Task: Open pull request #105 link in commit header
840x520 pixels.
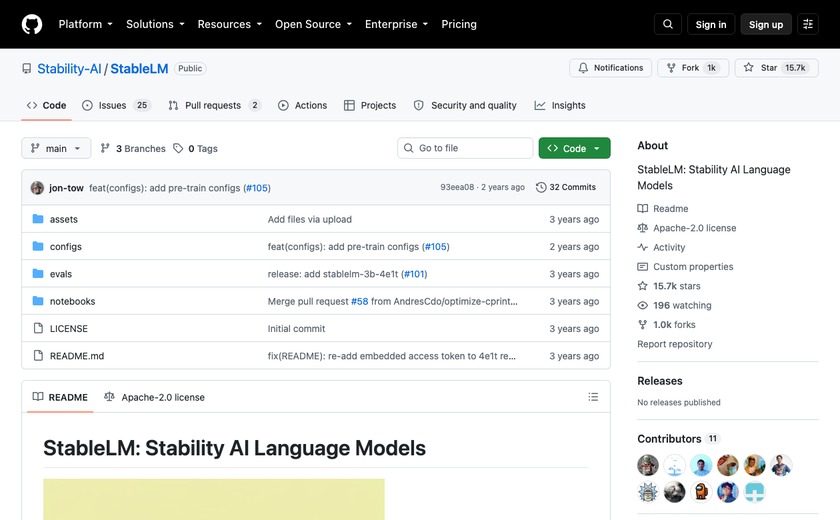Action: pos(257,188)
